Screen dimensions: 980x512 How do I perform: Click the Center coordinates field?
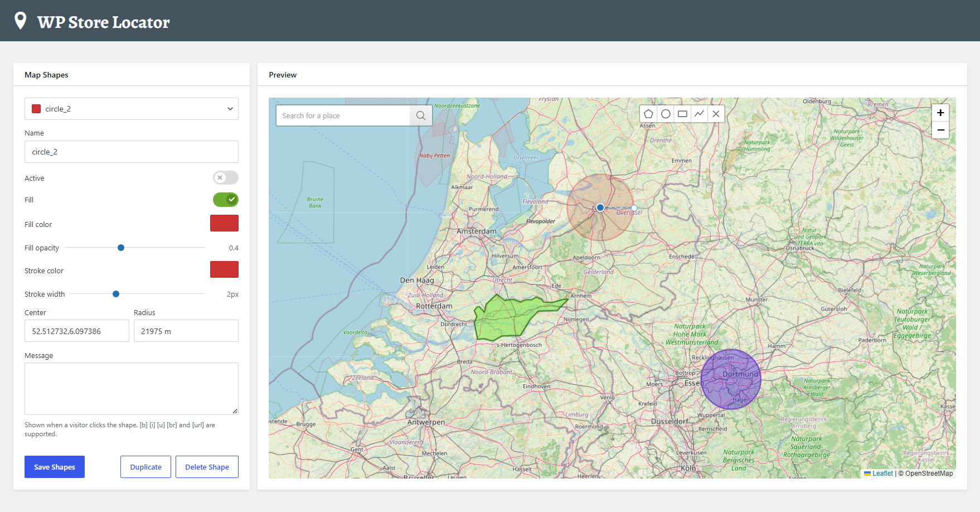pos(77,331)
